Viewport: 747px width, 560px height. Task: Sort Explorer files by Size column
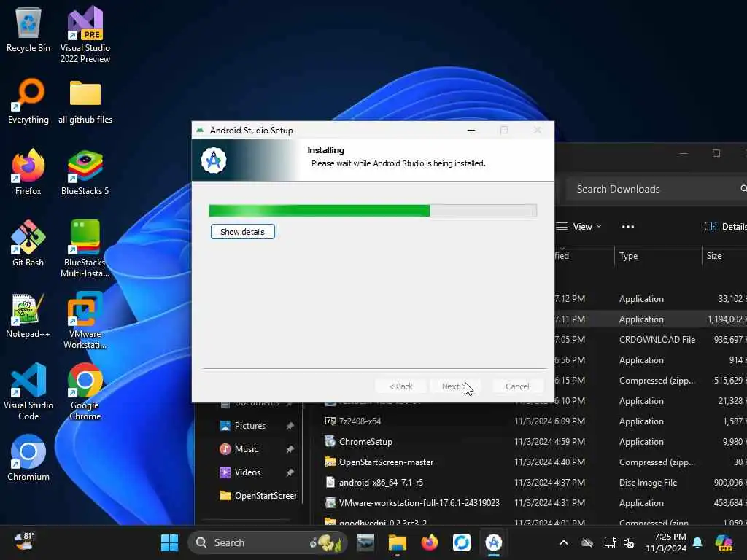pyautogui.click(x=724, y=256)
